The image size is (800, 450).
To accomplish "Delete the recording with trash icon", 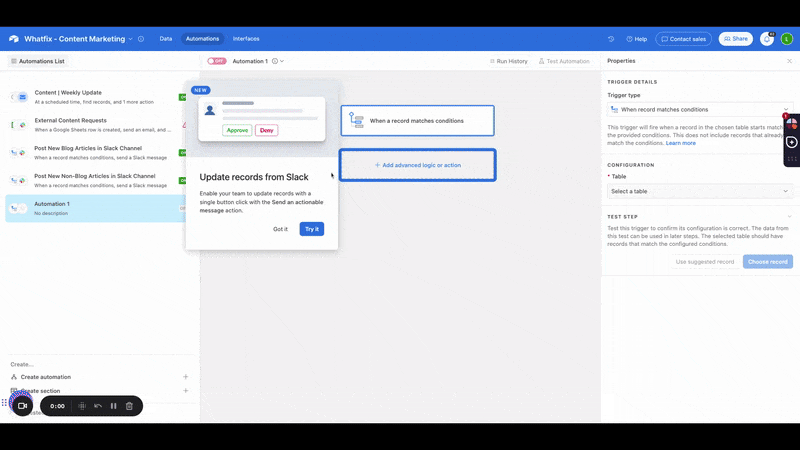I will pyautogui.click(x=129, y=406).
